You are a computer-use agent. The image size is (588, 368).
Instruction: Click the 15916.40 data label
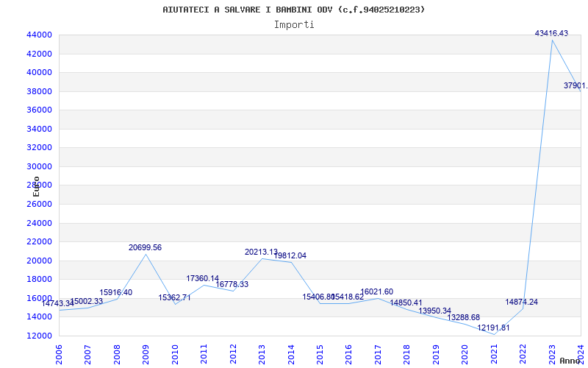pos(116,292)
